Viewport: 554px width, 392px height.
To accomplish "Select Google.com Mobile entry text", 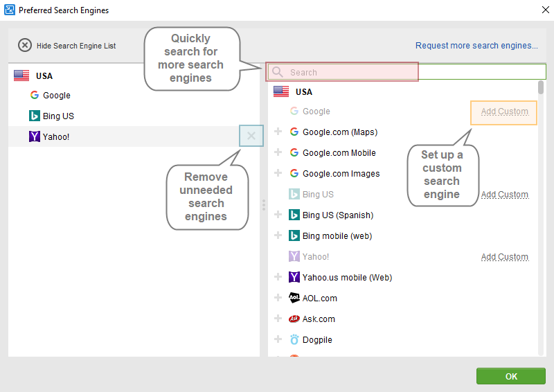I will pyautogui.click(x=339, y=152).
